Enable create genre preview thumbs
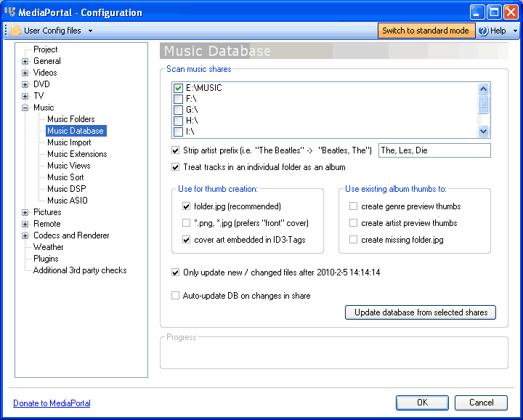The image size is (523, 420). [x=353, y=206]
